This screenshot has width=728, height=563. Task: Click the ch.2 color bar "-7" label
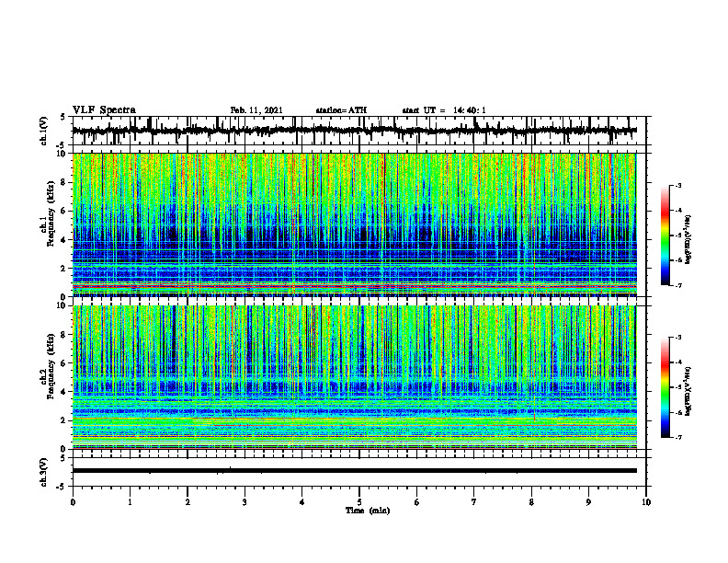click(x=678, y=438)
